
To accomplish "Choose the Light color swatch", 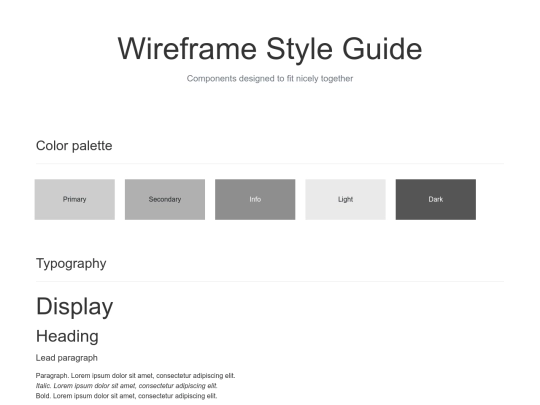I will (x=345, y=199).
